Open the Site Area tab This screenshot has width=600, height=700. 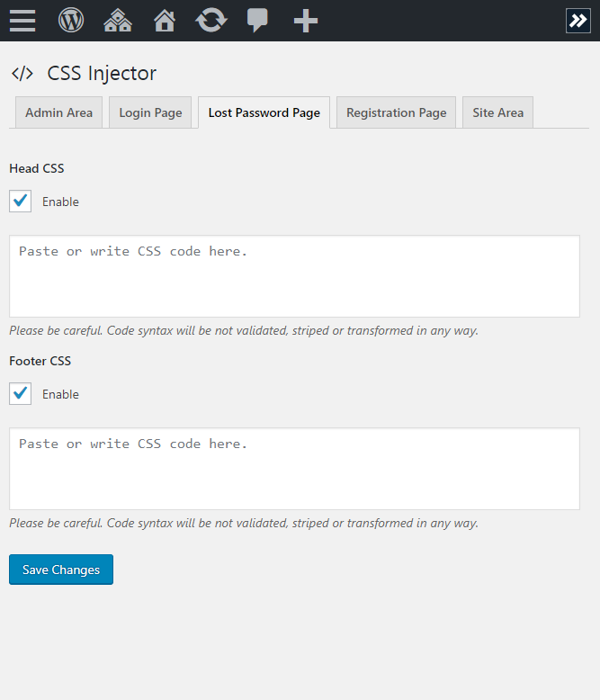(498, 112)
